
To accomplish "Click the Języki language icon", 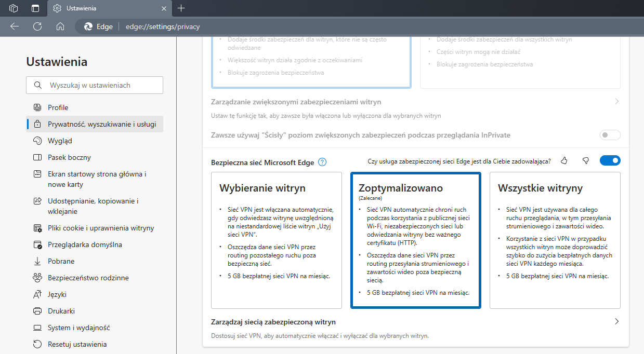I will [x=37, y=294].
